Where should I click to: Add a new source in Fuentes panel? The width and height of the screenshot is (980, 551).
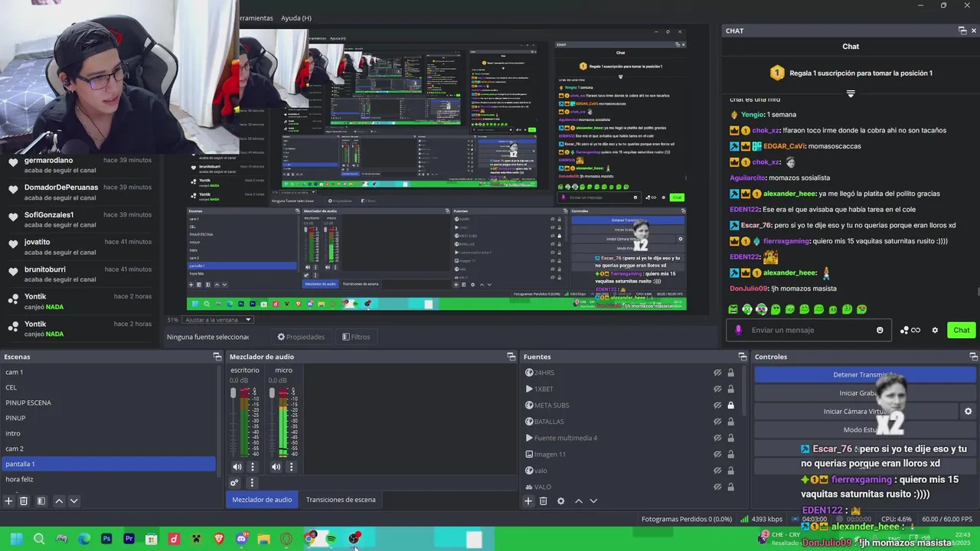click(x=528, y=500)
